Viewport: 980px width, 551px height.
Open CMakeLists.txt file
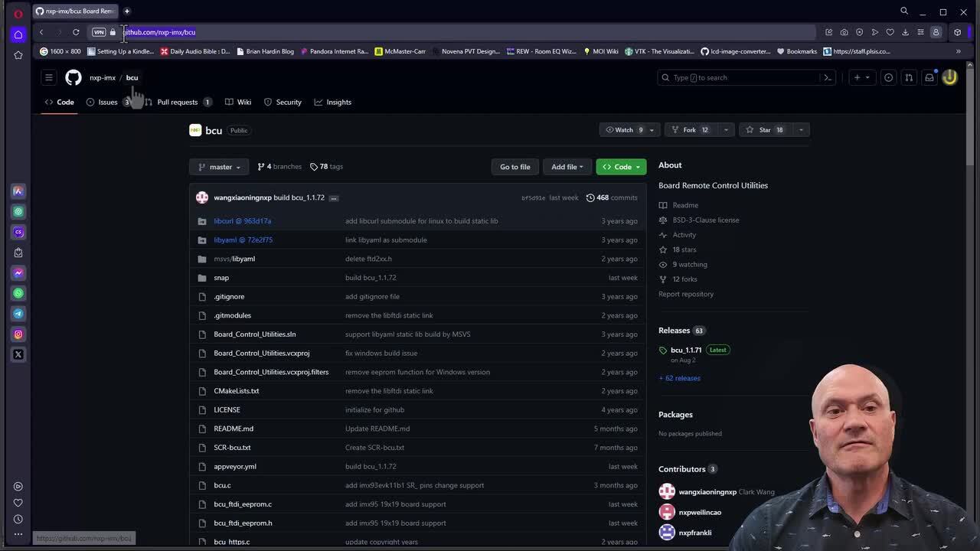(237, 391)
